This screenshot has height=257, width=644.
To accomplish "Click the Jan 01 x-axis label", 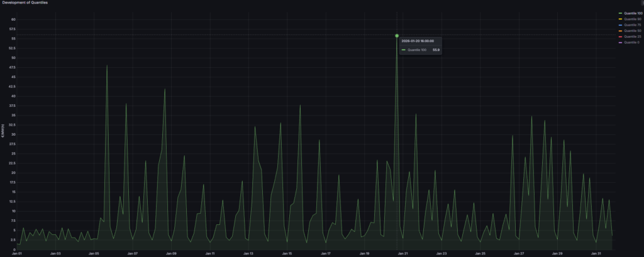I will coord(18,253).
